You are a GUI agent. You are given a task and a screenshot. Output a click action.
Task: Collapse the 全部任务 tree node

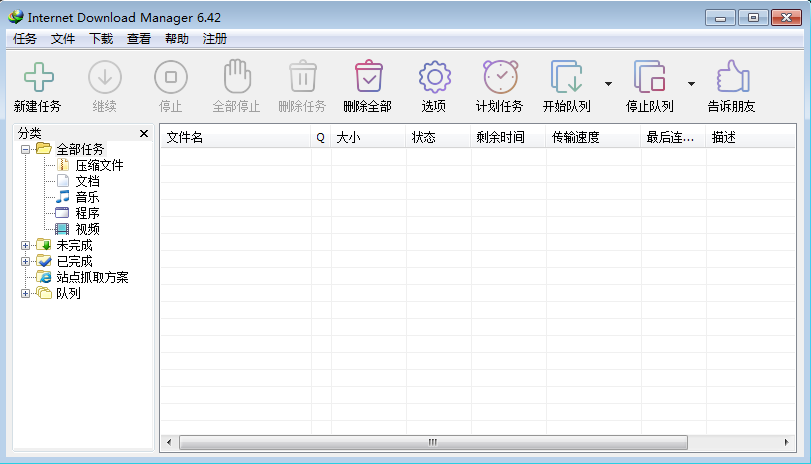click(26, 149)
